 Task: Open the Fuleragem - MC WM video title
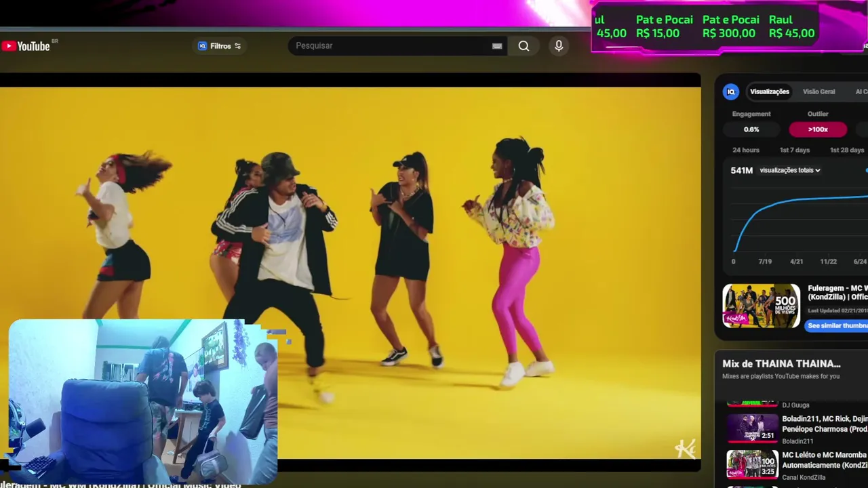[x=837, y=293]
